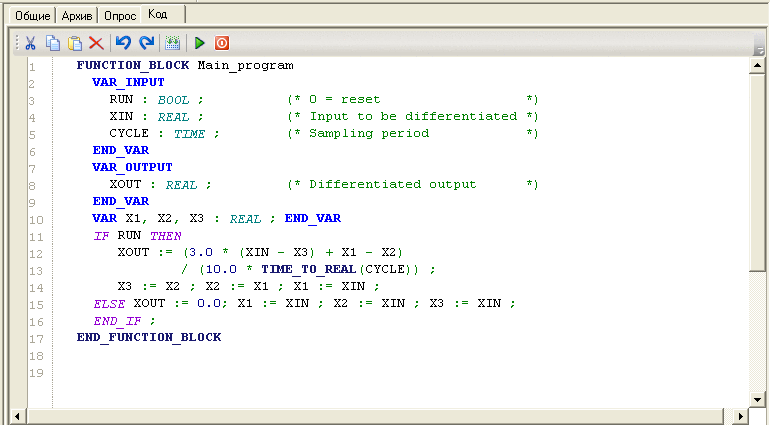Click END_FUNCTION_BLOCK keyword
This screenshot has width=770, height=426.
click(x=149, y=338)
